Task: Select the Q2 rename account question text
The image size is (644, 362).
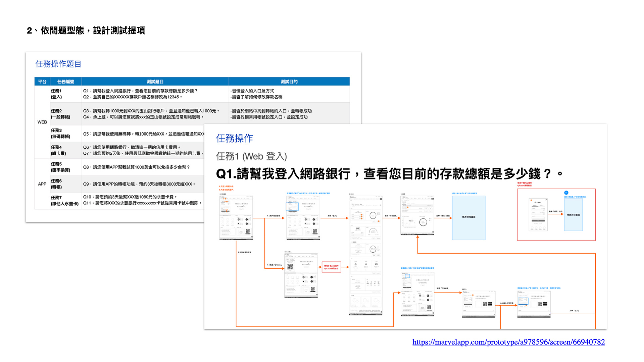Action: [133, 97]
